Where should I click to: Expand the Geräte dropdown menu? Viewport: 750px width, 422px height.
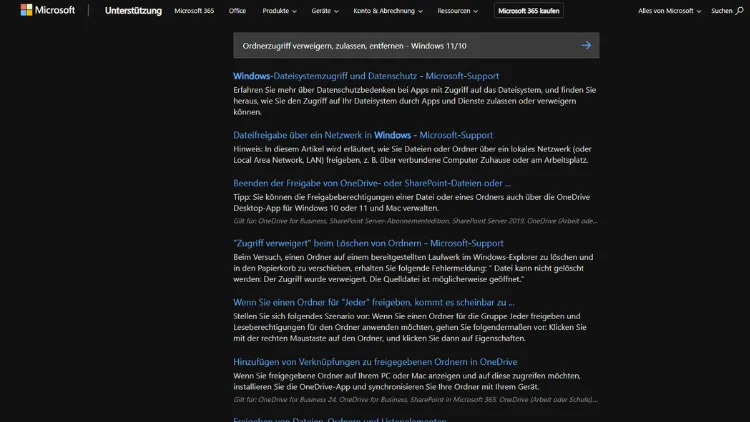pos(325,11)
